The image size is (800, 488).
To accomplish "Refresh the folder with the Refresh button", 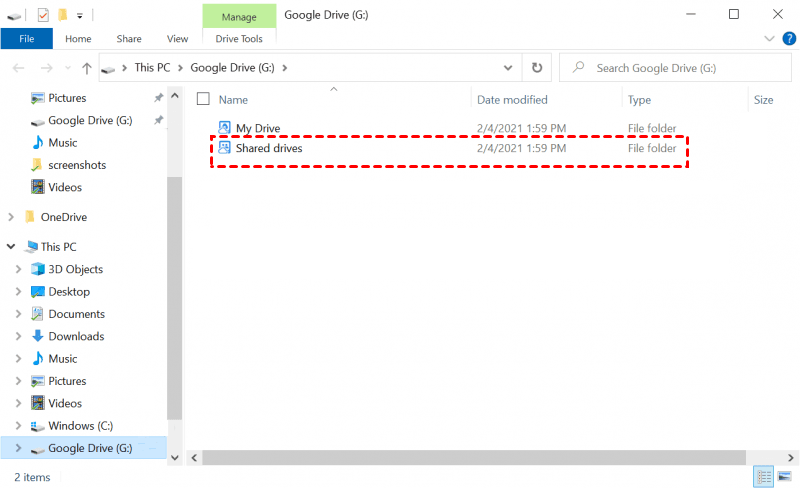I will [x=537, y=67].
